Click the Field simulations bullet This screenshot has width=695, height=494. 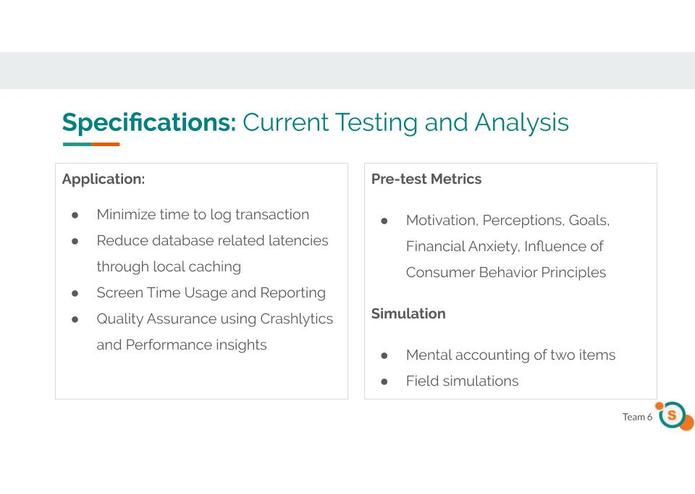click(x=462, y=381)
